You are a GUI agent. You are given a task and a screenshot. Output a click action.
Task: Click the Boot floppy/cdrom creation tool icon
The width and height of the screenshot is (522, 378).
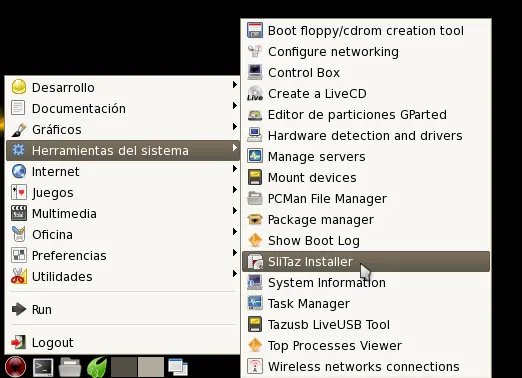pos(255,30)
